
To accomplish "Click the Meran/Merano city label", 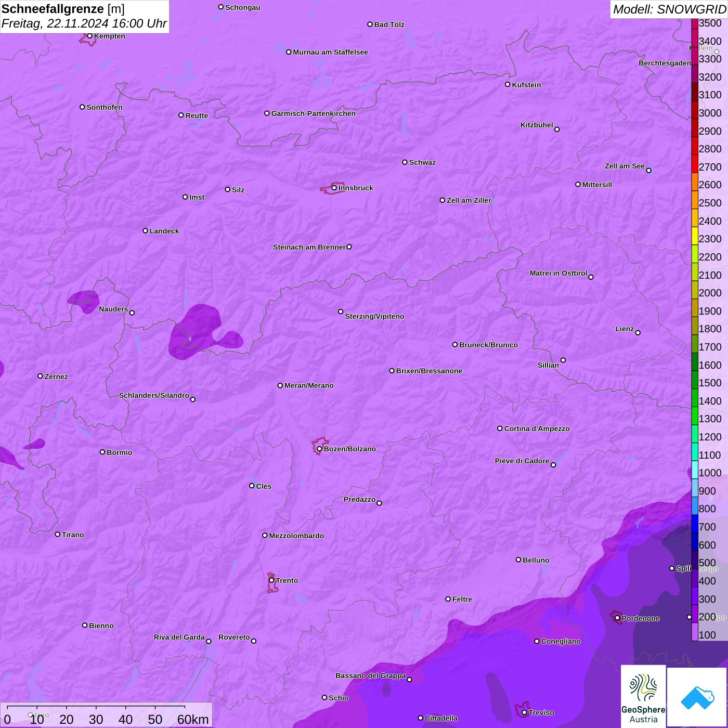I will (309, 385).
